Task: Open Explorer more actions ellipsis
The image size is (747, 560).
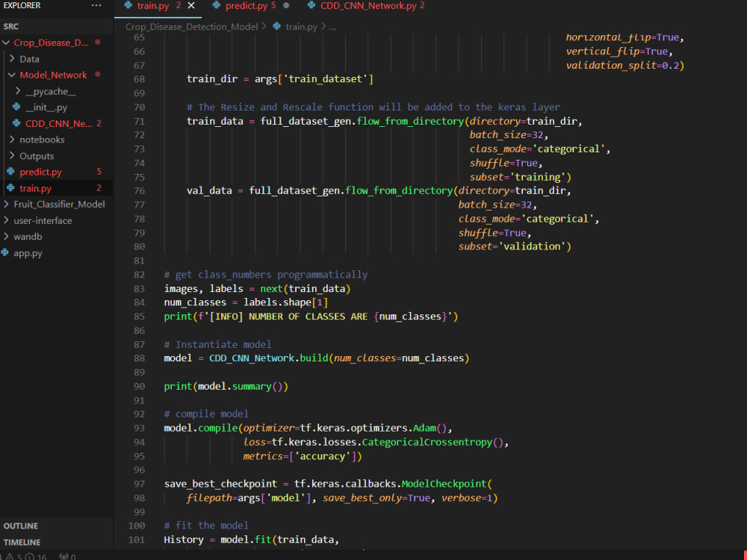Action: click(96, 6)
